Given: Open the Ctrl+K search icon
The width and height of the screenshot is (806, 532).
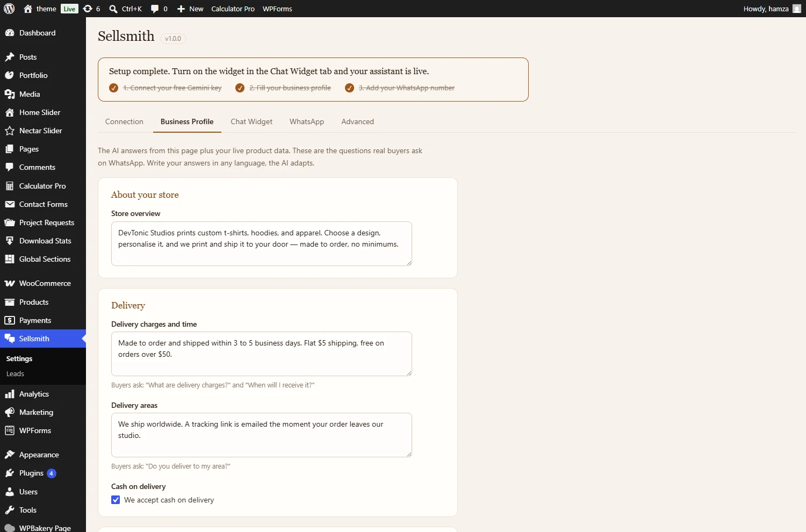Looking at the screenshot, I should click(x=113, y=9).
